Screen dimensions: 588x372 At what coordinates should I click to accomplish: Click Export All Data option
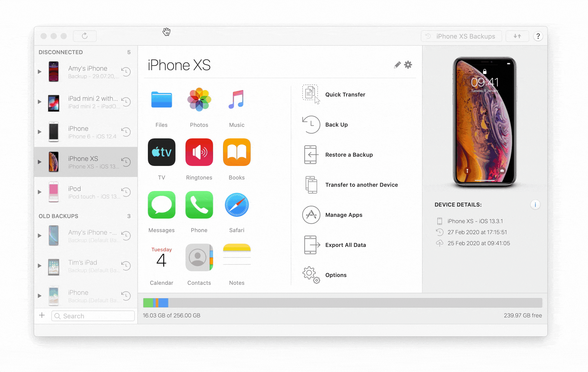[345, 245]
